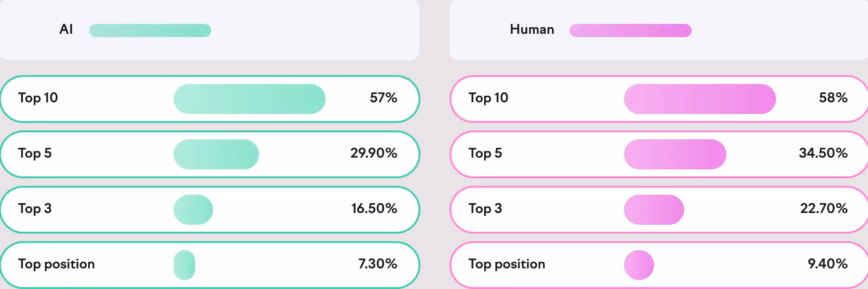868x289 pixels.
Task: Click the AI legend label
Action: (66, 30)
